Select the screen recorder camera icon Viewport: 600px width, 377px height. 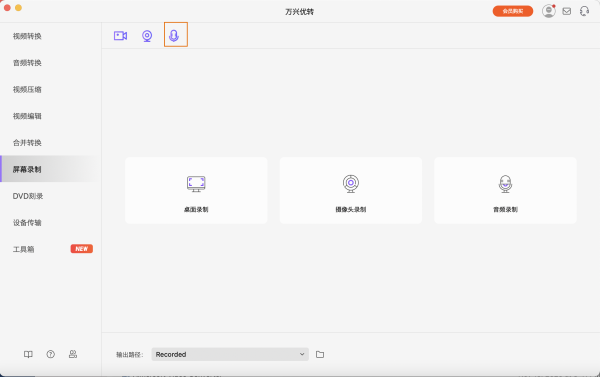point(120,36)
